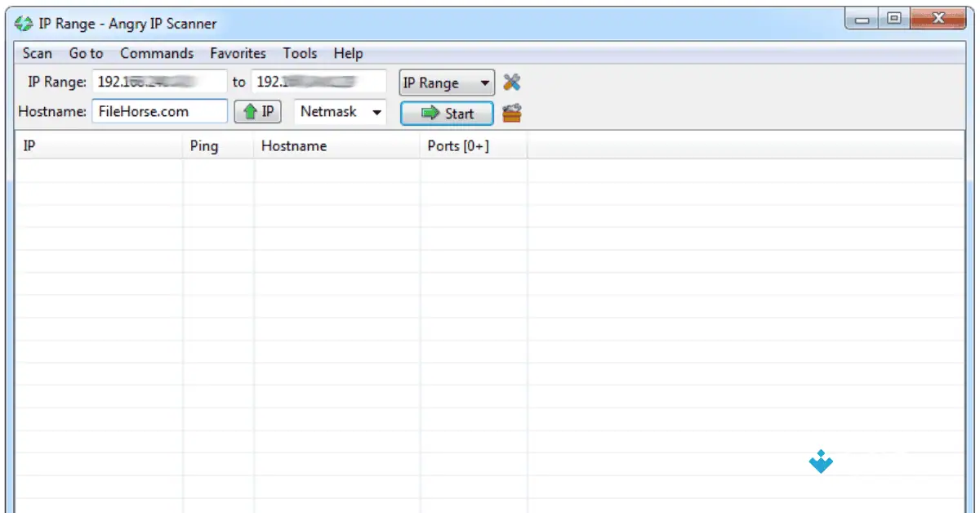This screenshot has height=513, width=980.
Task: Click the green arrow inside the Start button
Action: pyautogui.click(x=427, y=114)
